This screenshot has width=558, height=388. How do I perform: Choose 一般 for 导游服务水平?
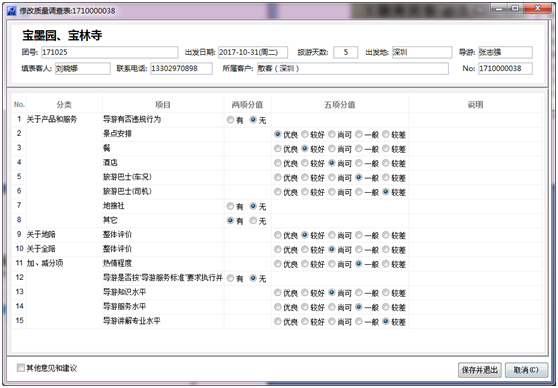(359, 307)
